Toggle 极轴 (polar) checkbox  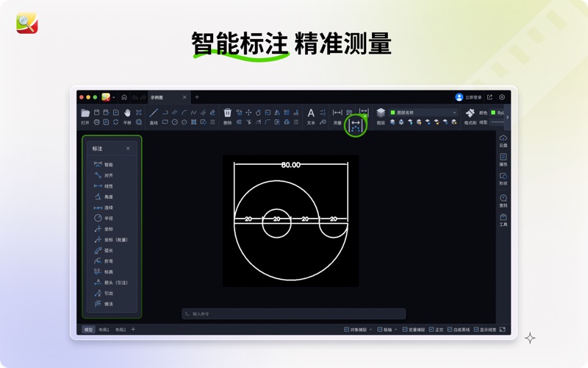[379, 329]
